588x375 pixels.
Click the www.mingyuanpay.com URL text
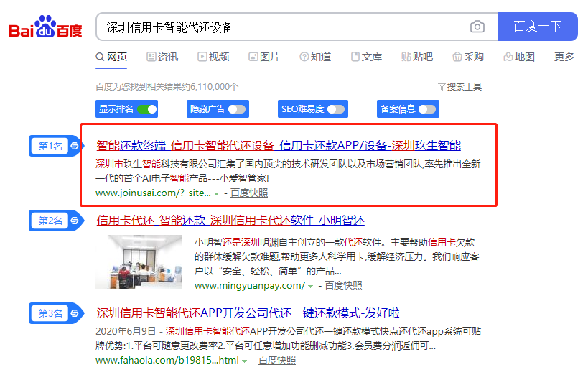(250, 286)
